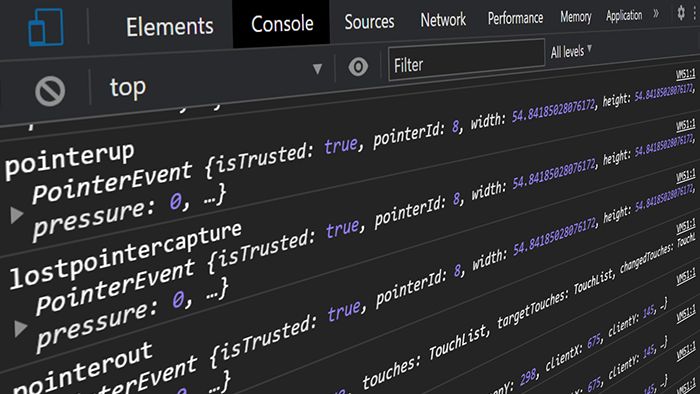This screenshot has height=394, width=700.
Task: Show more tabs with double chevron
Action: click(x=656, y=14)
